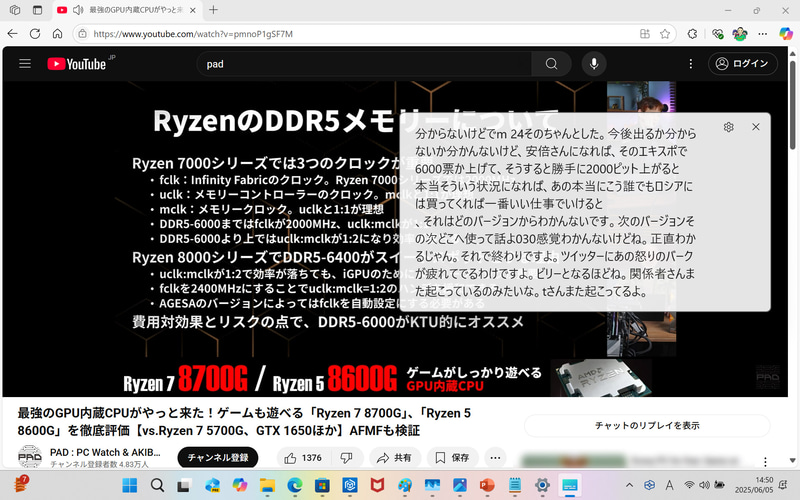Viewport: 800px width, 500px height.
Task: Click the 共有 share button
Action: (x=395, y=458)
